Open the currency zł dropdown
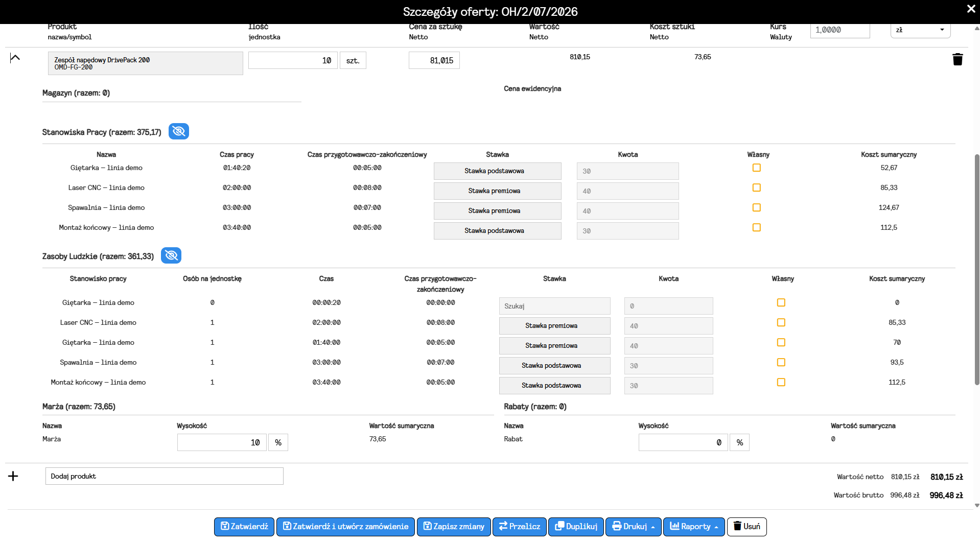This screenshot has height=544, width=980. [x=920, y=30]
